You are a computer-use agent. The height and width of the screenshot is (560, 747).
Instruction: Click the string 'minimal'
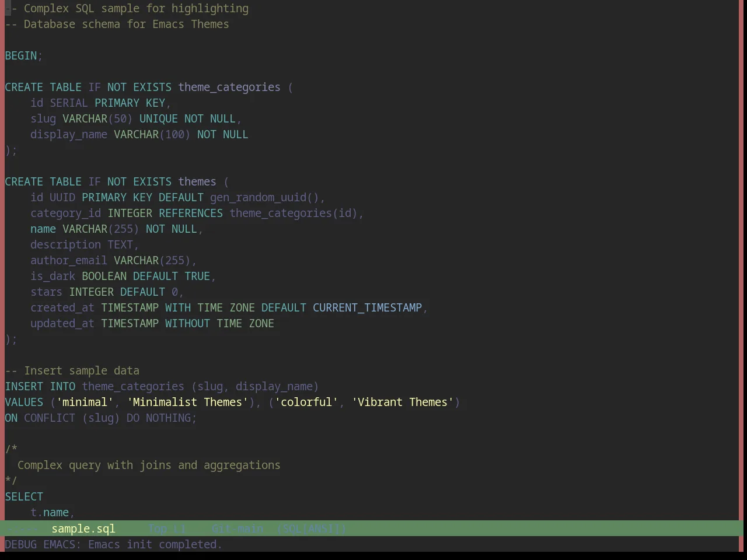coord(85,402)
